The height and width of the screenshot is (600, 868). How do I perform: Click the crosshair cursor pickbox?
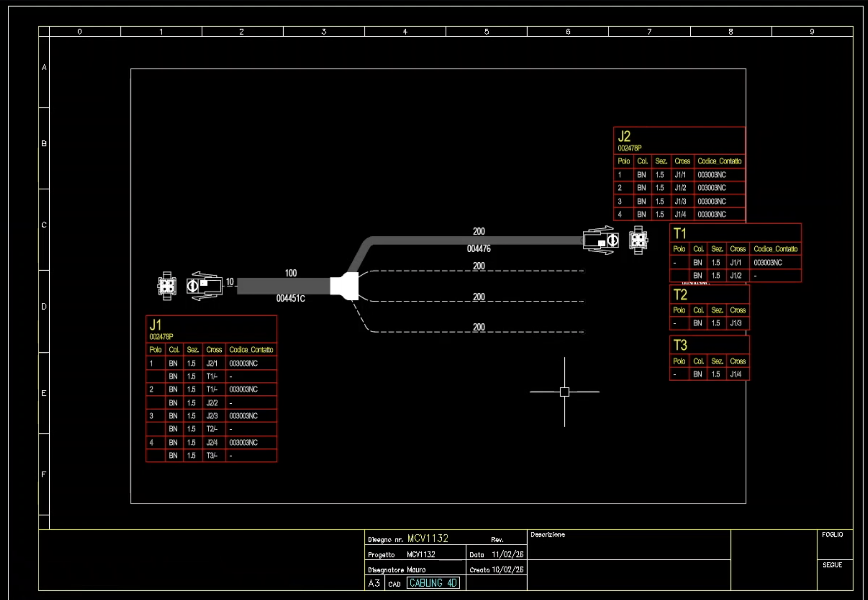[564, 392]
